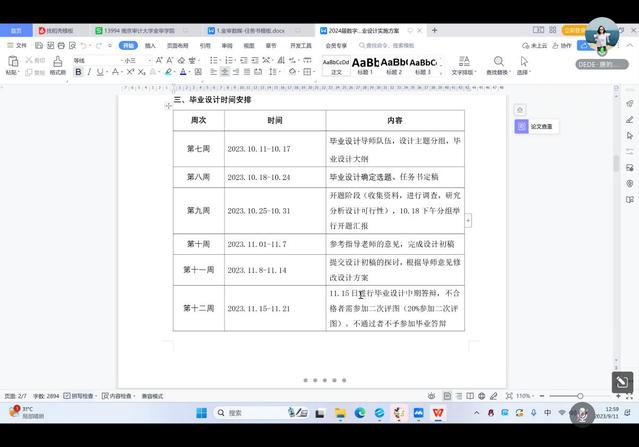Image resolution: width=639 pixels, height=447 pixels.
Task: Click the 论文查重 button in side panel
Action: [536, 127]
